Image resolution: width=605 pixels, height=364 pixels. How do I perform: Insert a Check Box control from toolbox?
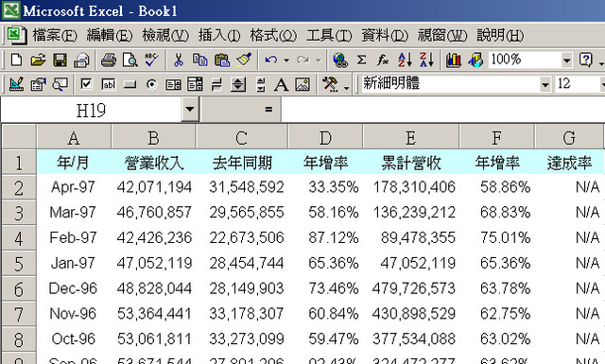pyautogui.click(x=86, y=84)
